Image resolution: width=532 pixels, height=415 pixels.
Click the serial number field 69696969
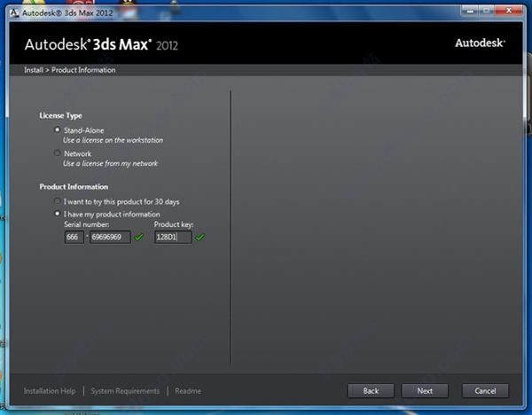pos(110,237)
